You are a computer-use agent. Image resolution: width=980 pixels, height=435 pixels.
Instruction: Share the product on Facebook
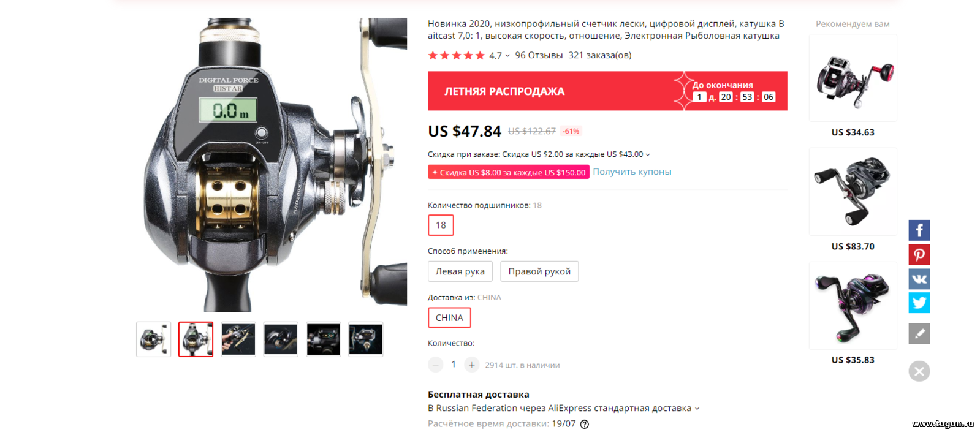919,230
